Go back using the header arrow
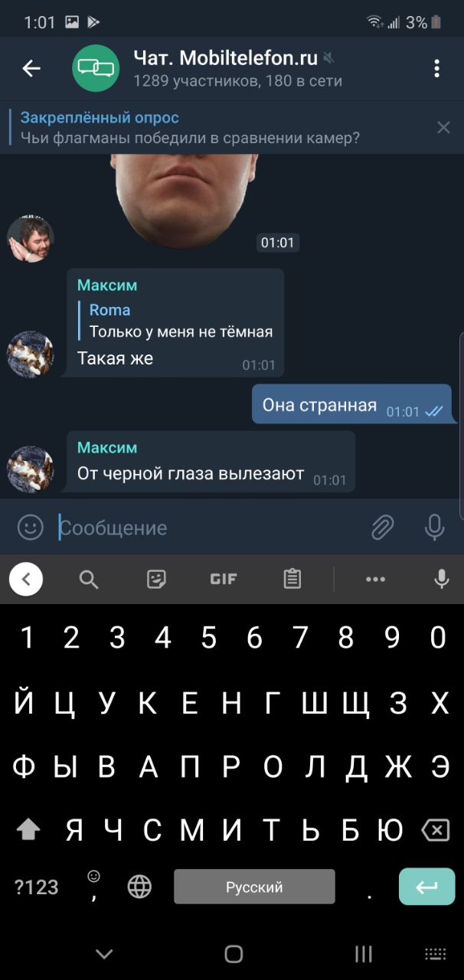The width and height of the screenshot is (464, 980). (x=31, y=69)
